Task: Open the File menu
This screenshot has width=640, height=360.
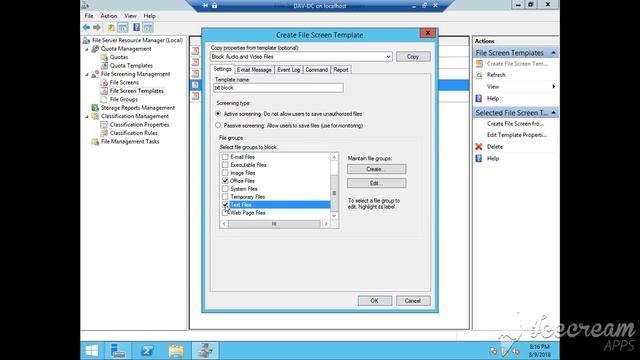Action: [89, 16]
